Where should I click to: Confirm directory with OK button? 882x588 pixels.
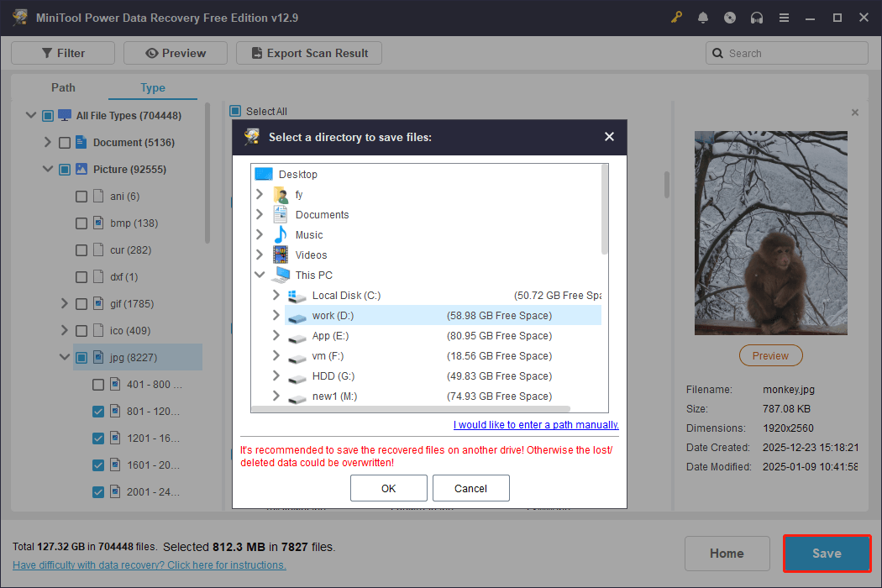click(389, 488)
